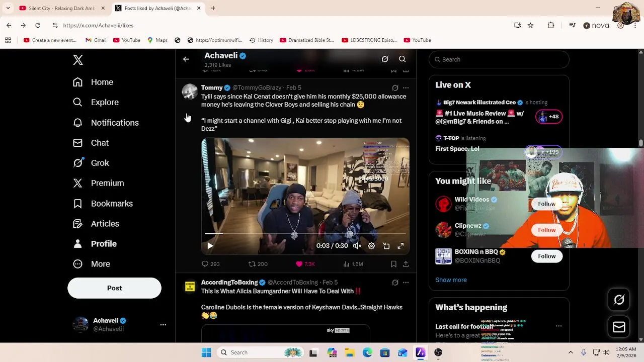Open Maps bookmark

pos(157,40)
